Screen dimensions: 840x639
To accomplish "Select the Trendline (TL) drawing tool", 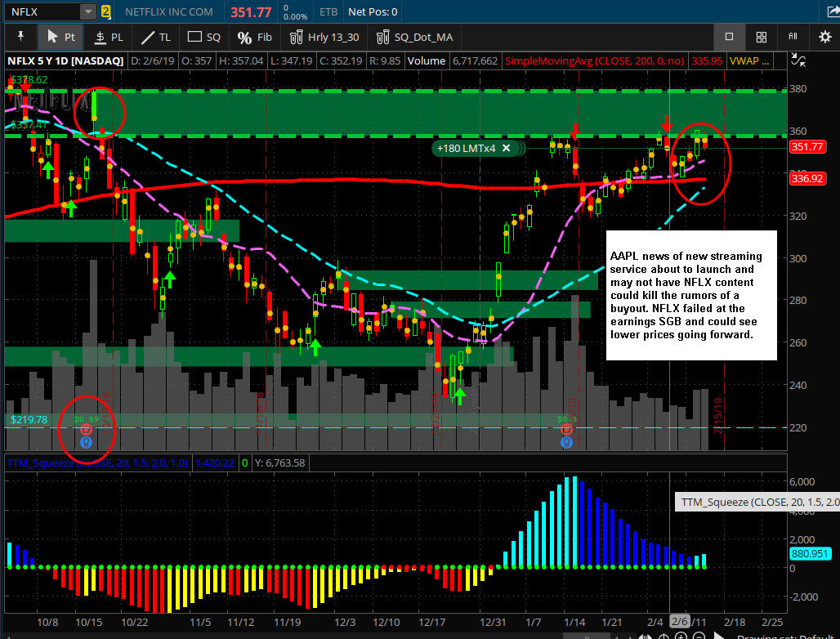I will coord(155,37).
